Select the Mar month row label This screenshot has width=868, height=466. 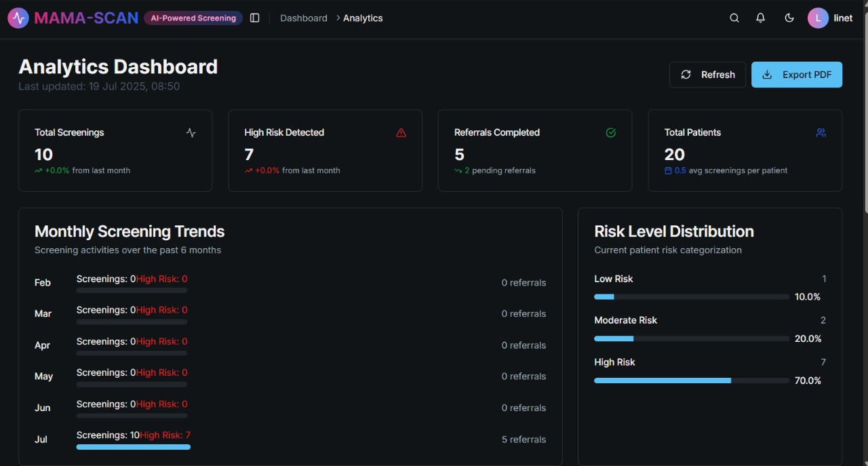(43, 314)
